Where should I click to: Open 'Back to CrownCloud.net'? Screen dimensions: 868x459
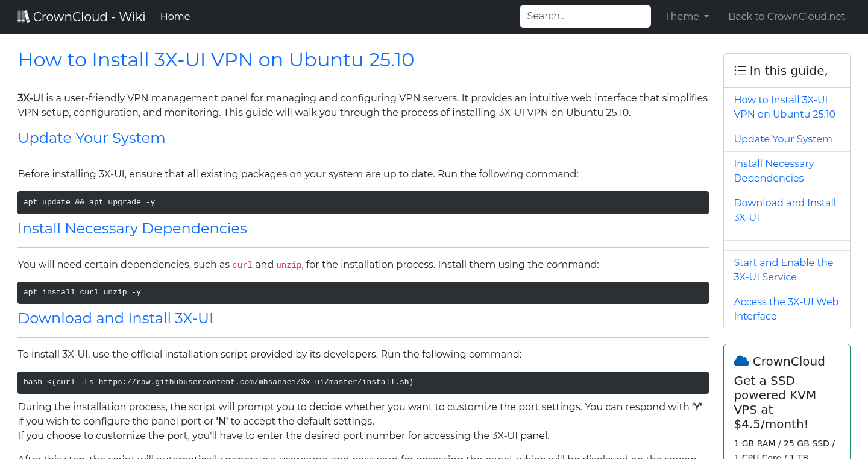click(787, 16)
